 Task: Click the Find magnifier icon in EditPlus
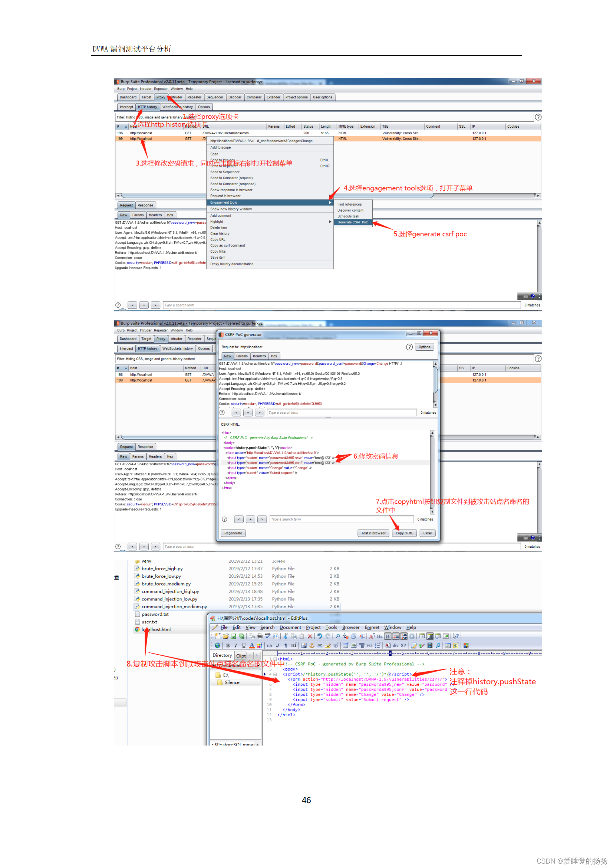tap(338, 636)
